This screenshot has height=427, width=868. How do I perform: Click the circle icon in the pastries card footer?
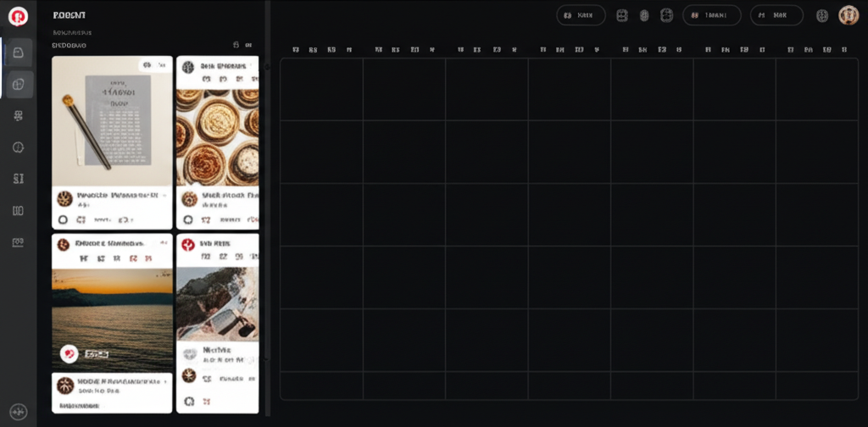188,219
